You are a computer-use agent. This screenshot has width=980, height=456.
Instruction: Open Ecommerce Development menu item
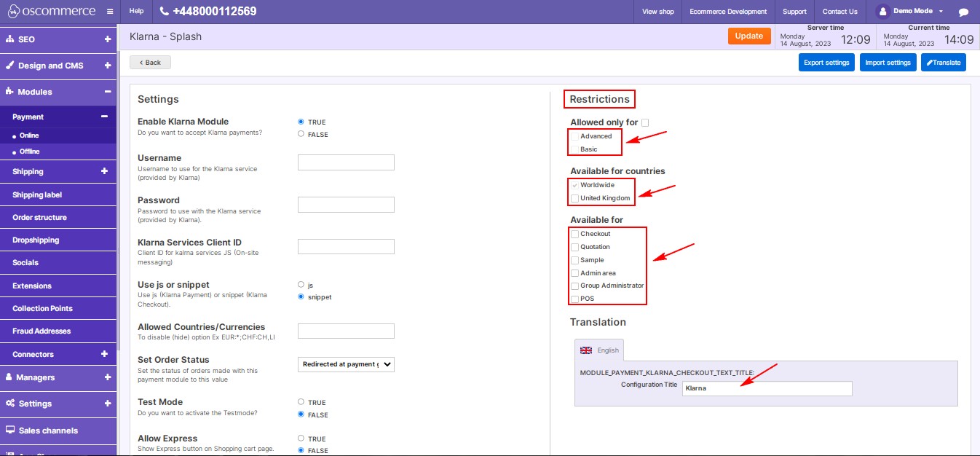click(728, 12)
